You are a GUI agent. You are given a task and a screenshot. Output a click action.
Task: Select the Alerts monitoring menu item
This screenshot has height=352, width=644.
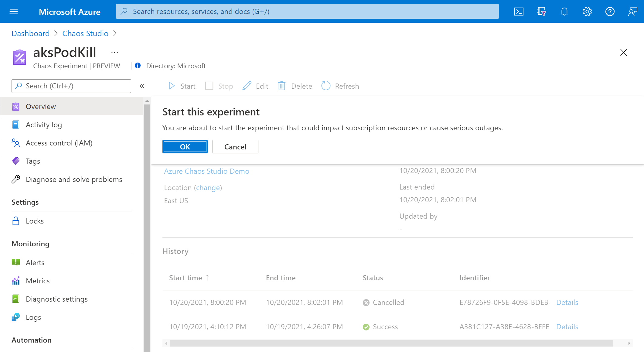pyautogui.click(x=36, y=262)
